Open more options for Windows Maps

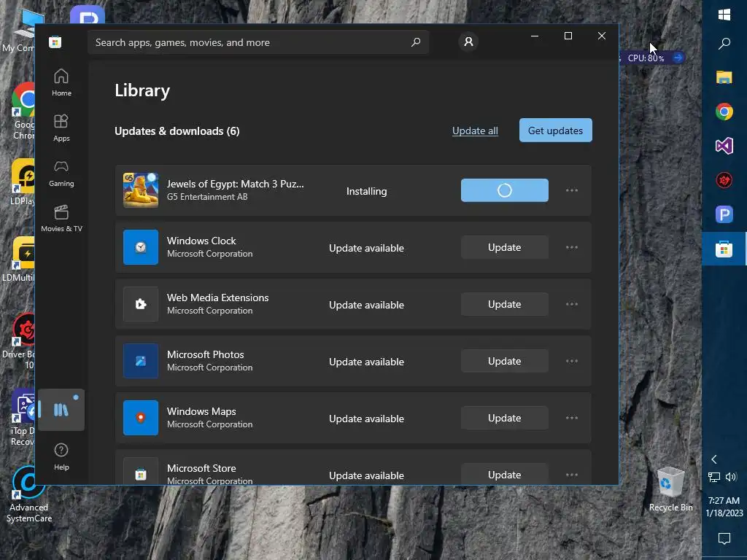(572, 418)
